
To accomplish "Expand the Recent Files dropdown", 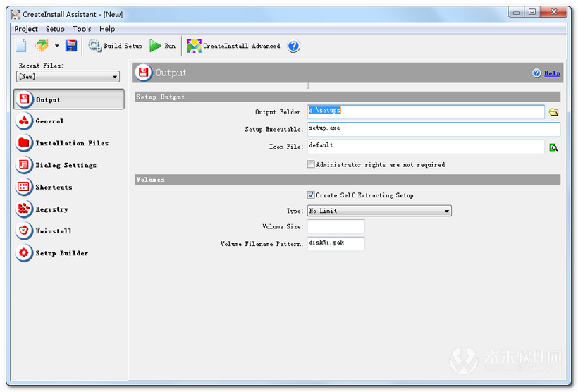I will click(x=68, y=77).
